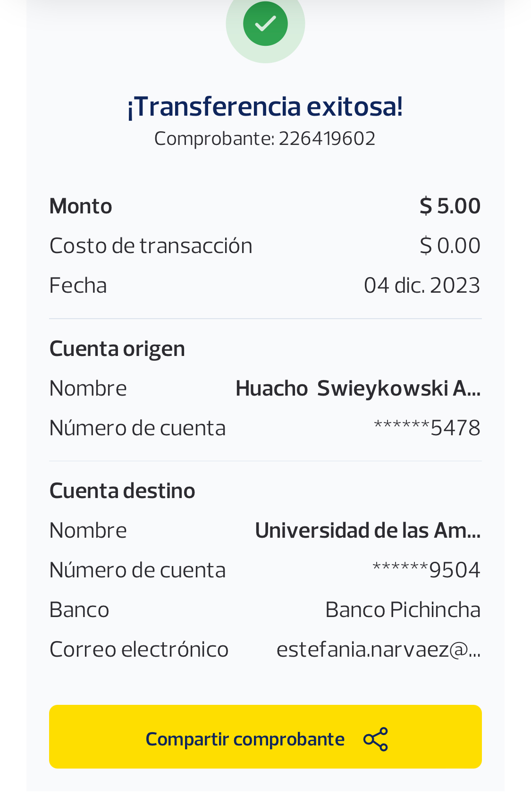Click the Cuenta destino section heading
Image resolution: width=531 pixels, height=812 pixels.
tap(122, 491)
